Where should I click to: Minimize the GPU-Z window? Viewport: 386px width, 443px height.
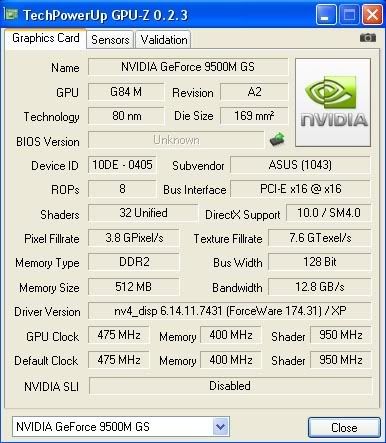pyautogui.click(x=326, y=14)
